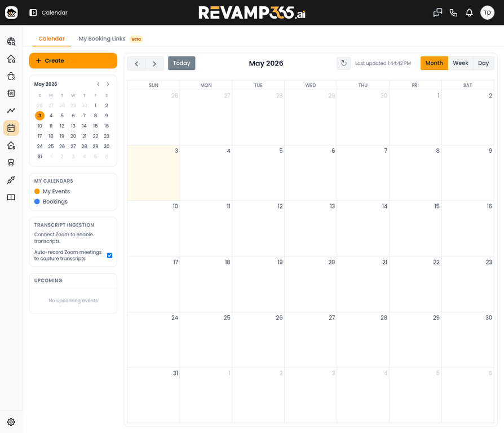The height and width of the screenshot is (433, 504).
Task: Click the Connect Zoom to enable transcripts text
Action: pos(64,238)
